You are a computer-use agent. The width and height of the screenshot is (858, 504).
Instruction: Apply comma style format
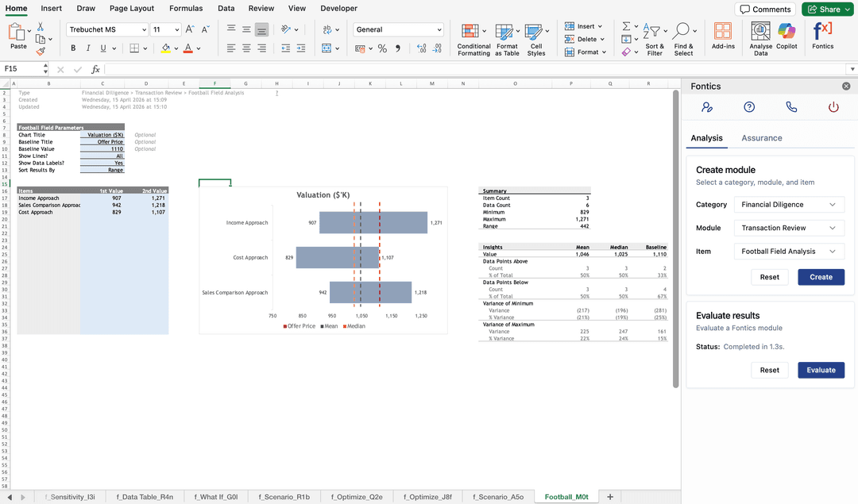398,48
